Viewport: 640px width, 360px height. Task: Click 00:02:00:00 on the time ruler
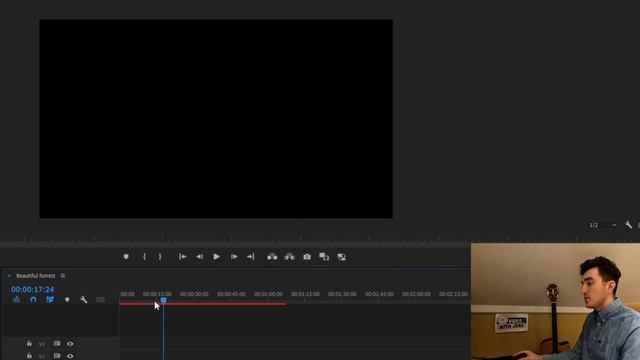pyautogui.click(x=416, y=294)
